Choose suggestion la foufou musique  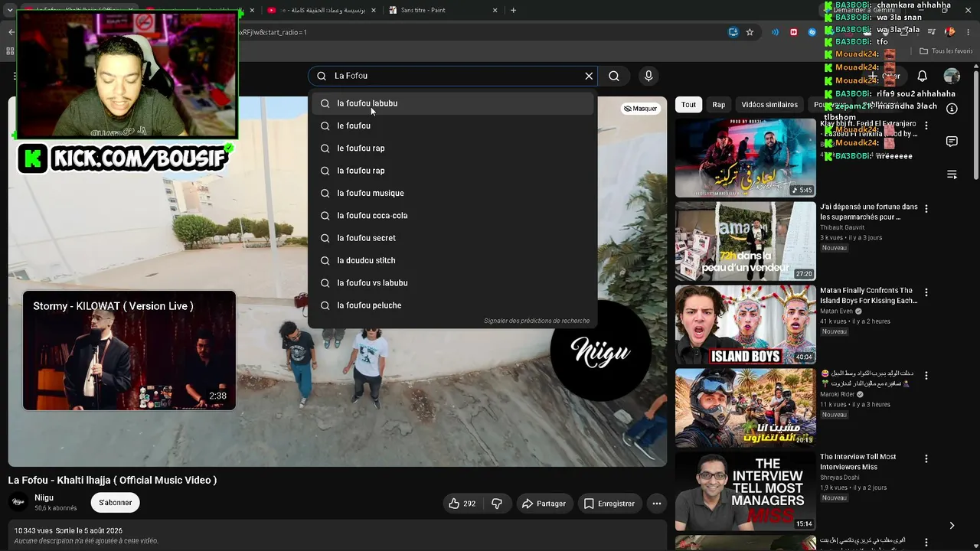coord(452,193)
